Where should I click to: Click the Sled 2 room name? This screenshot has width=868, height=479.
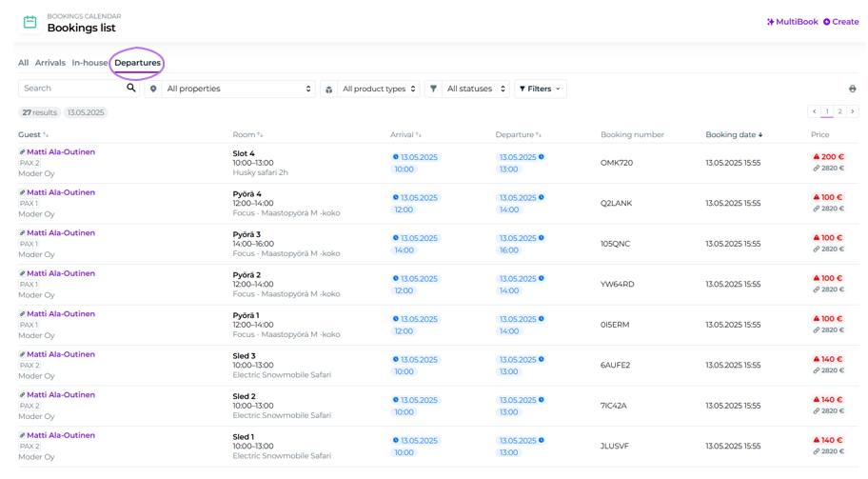point(244,396)
